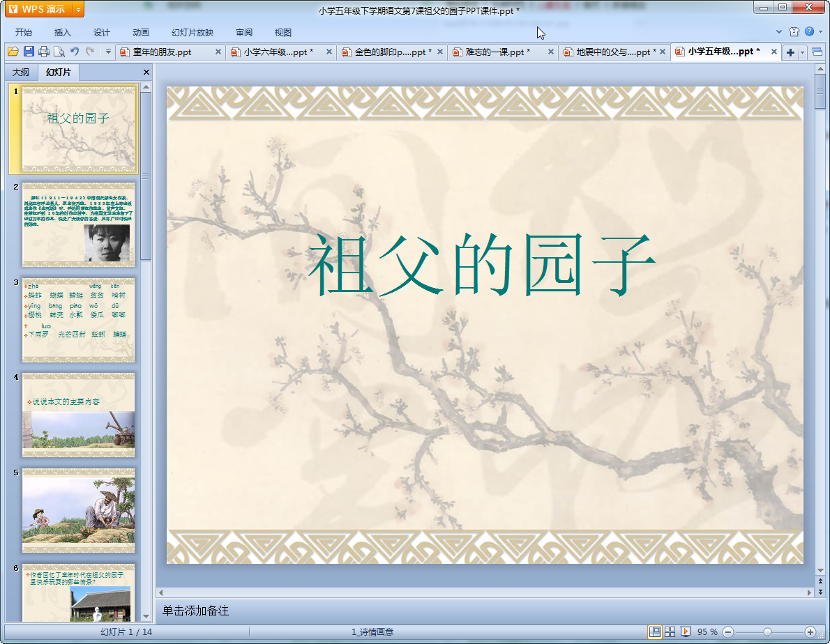Switch to Normal view icon in status bar

point(655,632)
